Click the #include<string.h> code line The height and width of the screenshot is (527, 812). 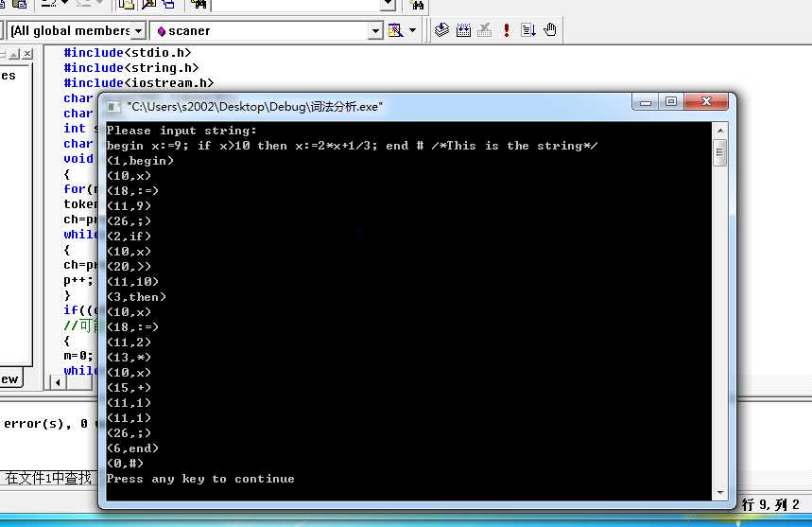[131, 68]
